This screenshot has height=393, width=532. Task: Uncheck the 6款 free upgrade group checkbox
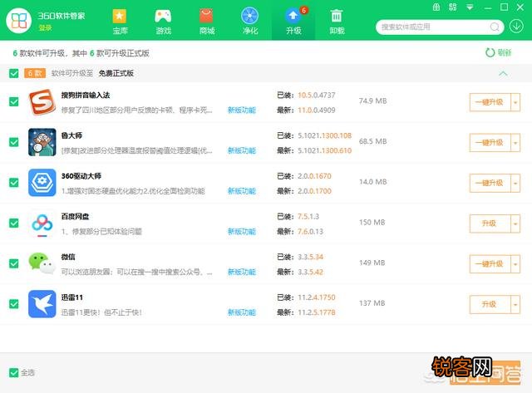(x=14, y=73)
